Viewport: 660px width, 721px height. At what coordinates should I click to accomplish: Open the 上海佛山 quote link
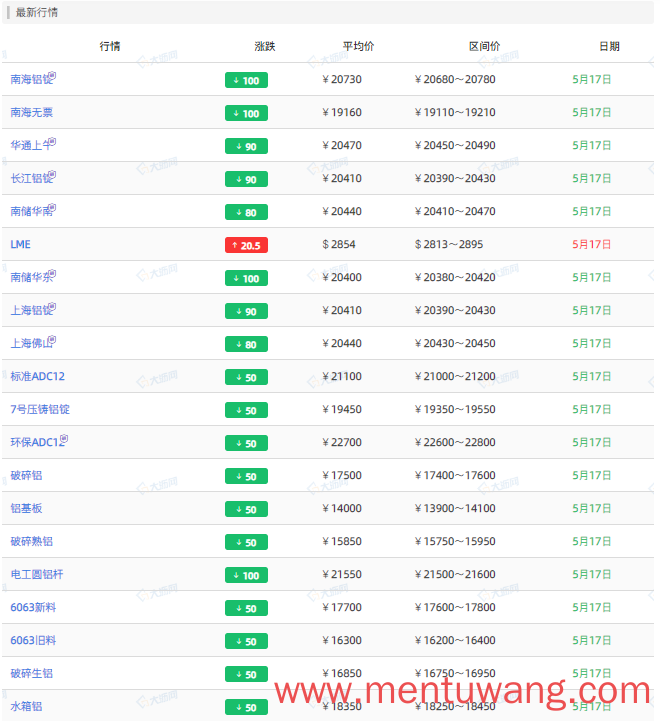tap(31, 343)
